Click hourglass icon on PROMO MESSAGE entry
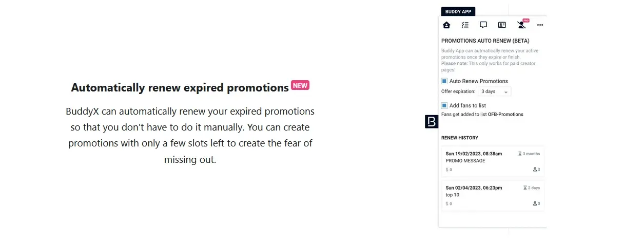 pos(520,154)
